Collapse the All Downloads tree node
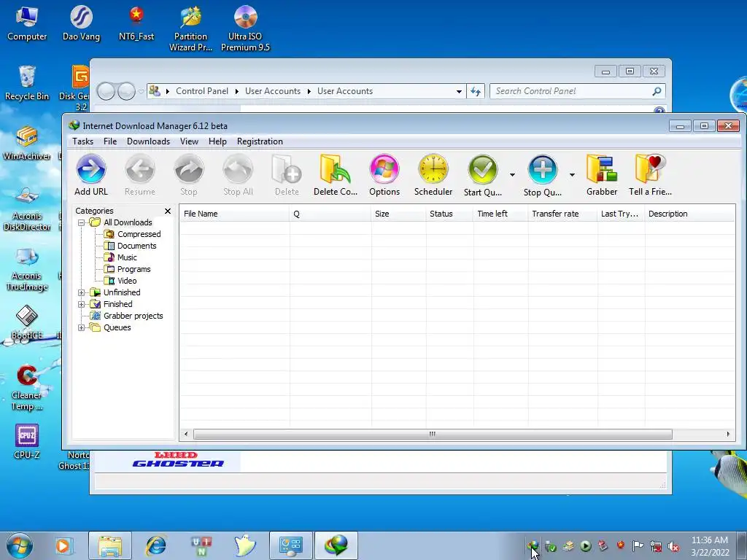Screen dimensions: 747x560 pos(82,222)
